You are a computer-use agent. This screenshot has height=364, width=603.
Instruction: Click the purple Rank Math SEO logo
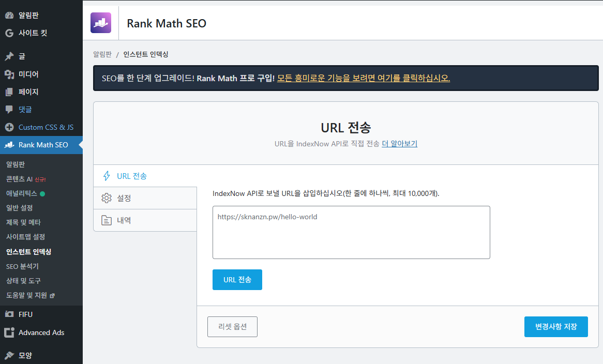click(101, 23)
